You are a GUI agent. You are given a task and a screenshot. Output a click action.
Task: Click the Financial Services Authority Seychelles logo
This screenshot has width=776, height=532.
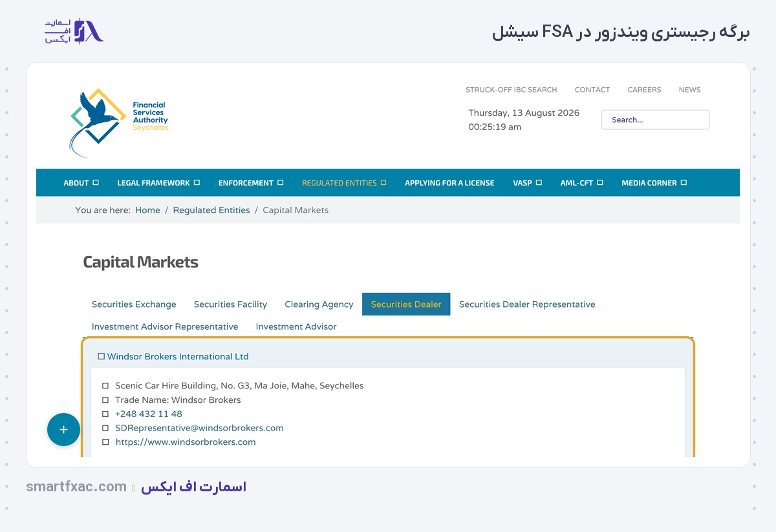pos(120,123)
